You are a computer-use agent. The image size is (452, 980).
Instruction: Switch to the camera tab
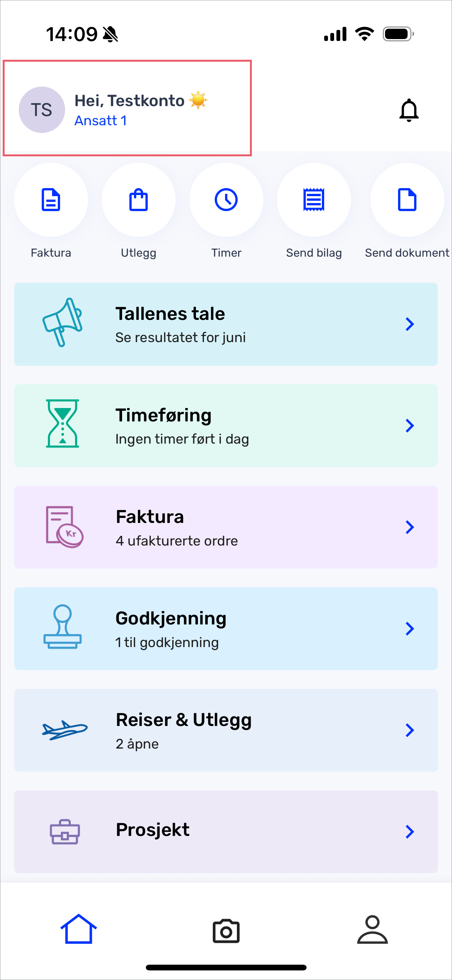pyautogui.click(x=226, y=931)
